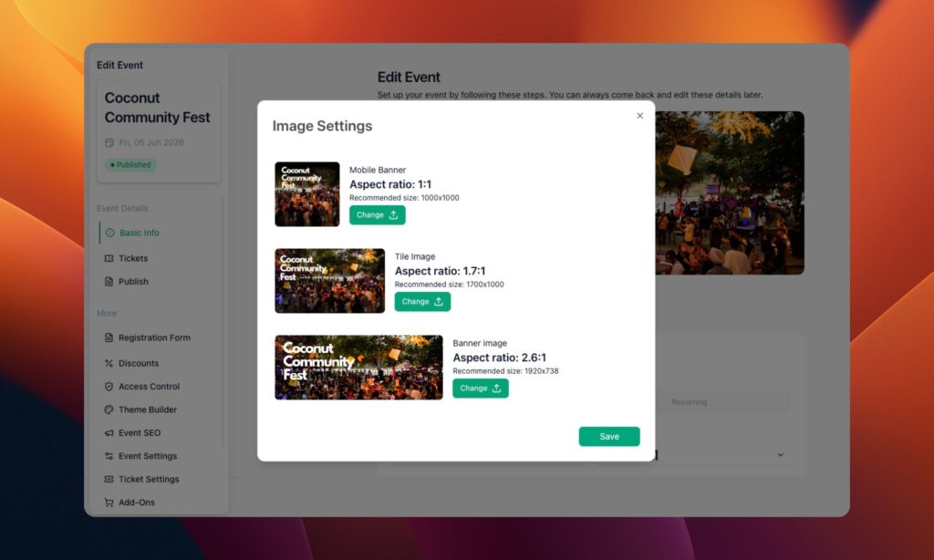The width and height of the screenshot is (934, 560).
Task: Click the Basic Info circle icon
Action: tap(109, 233)
